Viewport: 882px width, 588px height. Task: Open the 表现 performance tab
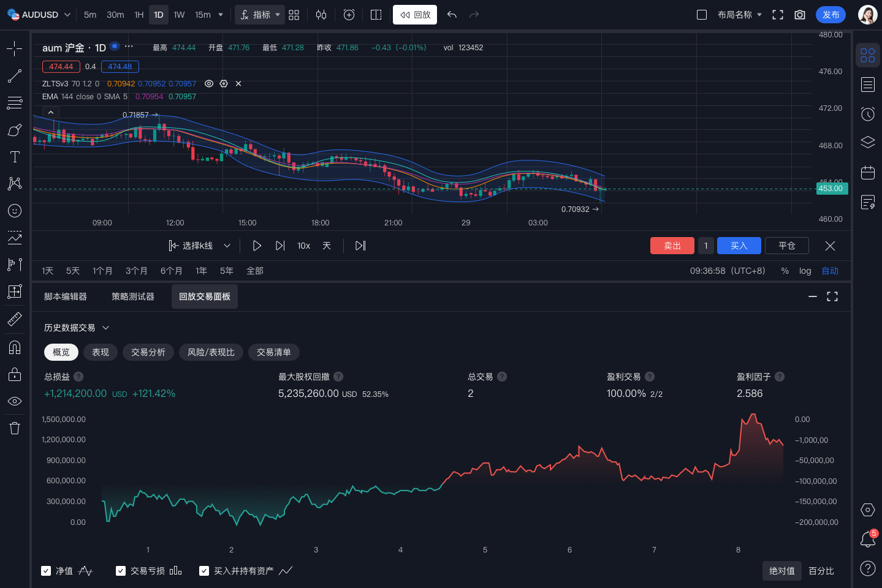click(101, 352)
